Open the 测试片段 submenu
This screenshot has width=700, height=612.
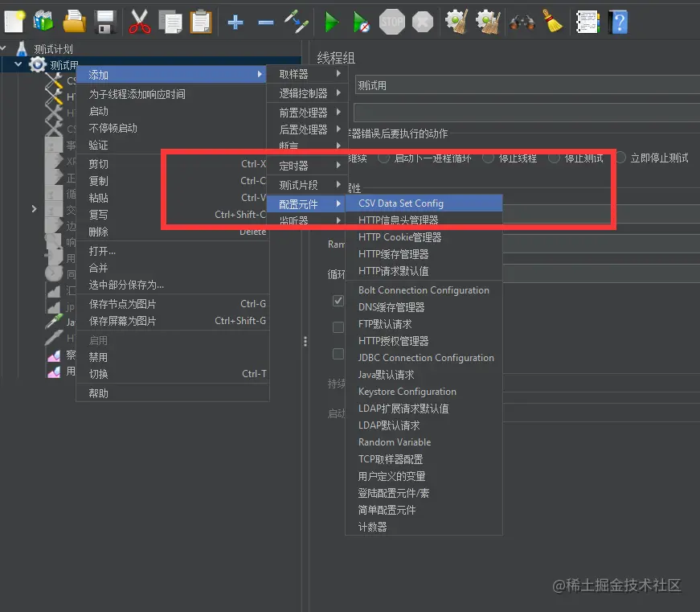coord(307,185)
